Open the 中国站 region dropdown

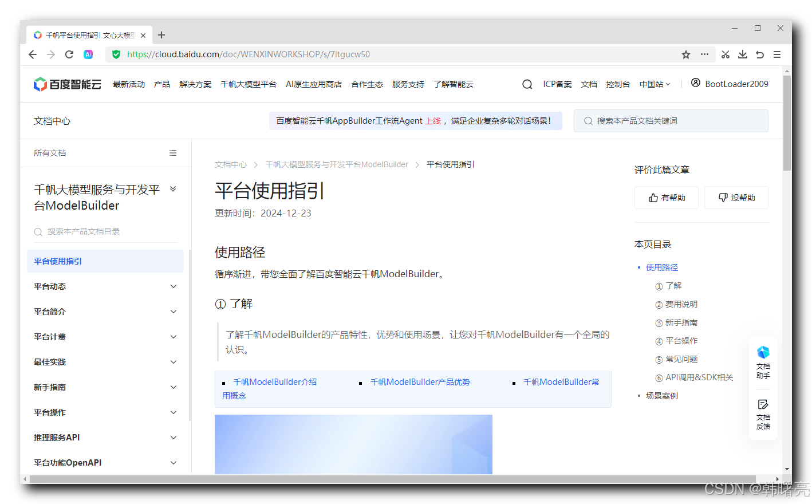[655, 84]
